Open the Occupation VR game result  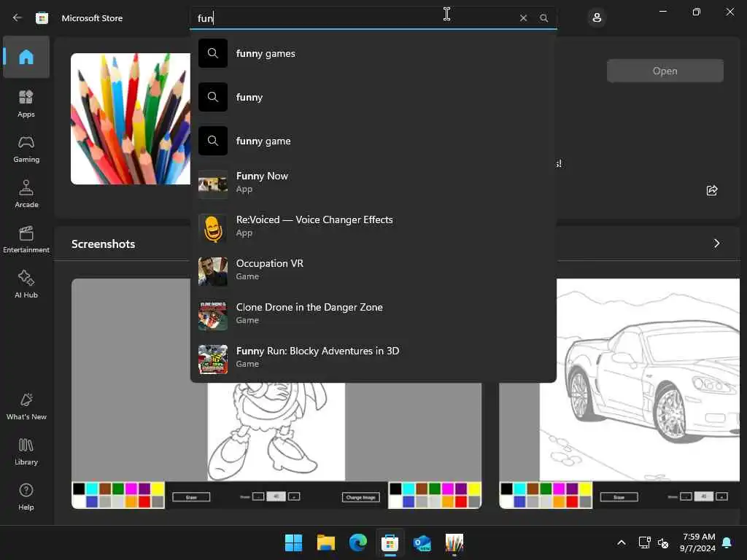click(373, 271)
